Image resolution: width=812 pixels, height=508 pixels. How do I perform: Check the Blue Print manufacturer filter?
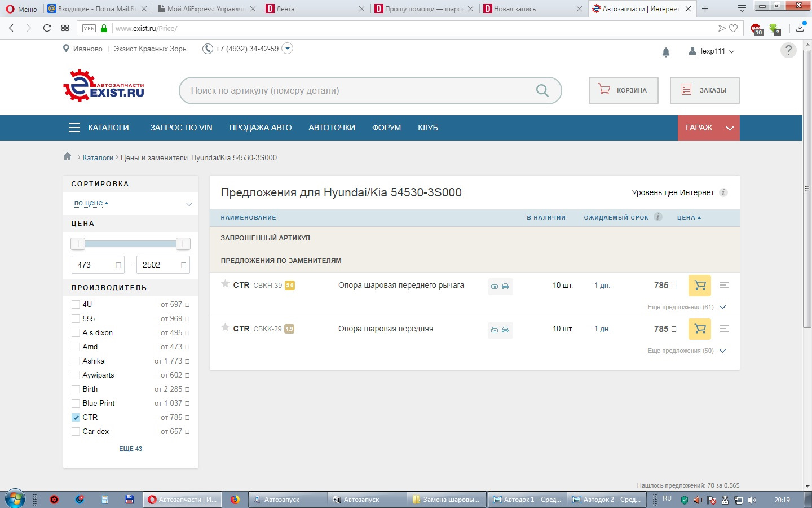(x=76, y=403)
